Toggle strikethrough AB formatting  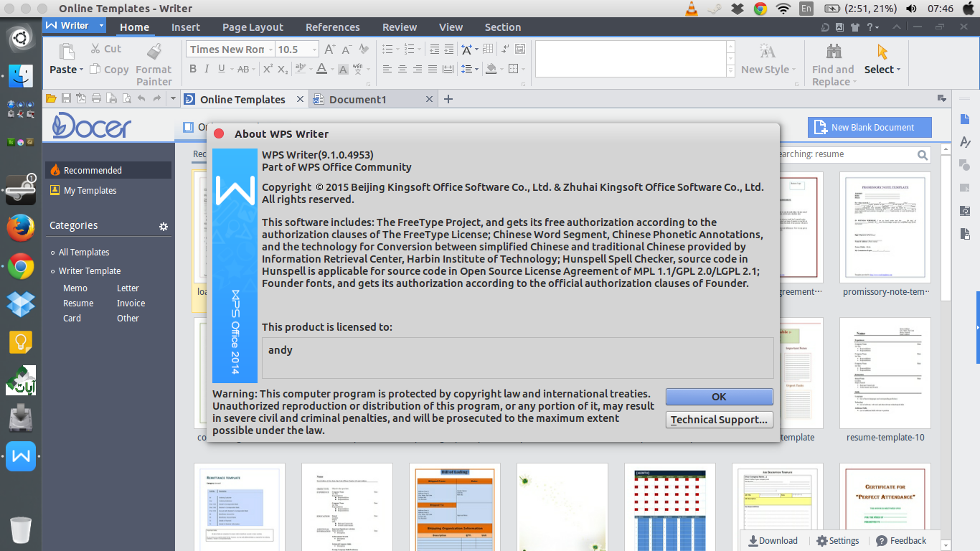[242, 69]
